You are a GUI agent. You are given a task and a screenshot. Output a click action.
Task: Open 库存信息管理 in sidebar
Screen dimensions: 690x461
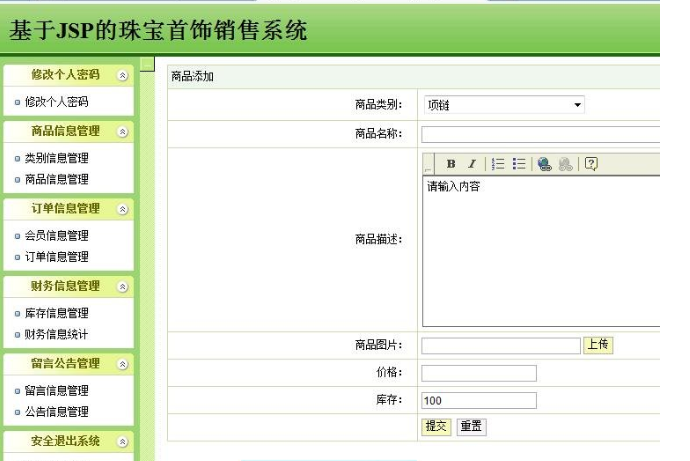(x=56, y=313)
